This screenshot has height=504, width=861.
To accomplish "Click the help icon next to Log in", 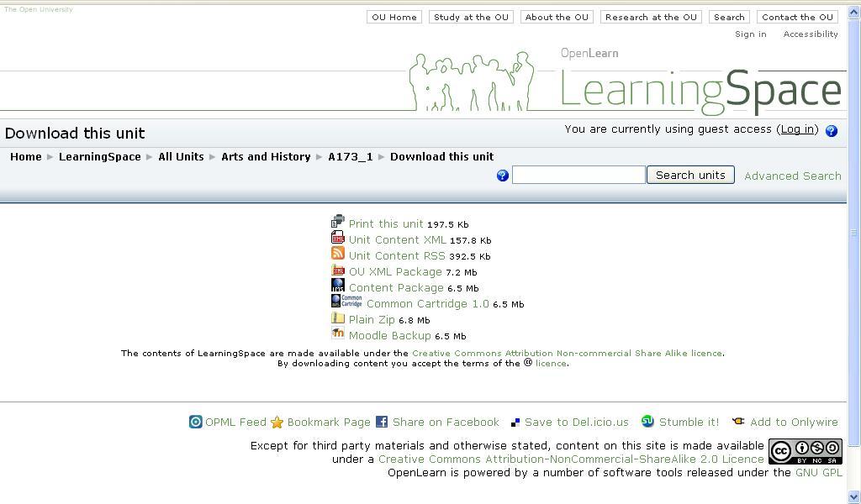I will [832, 130].
